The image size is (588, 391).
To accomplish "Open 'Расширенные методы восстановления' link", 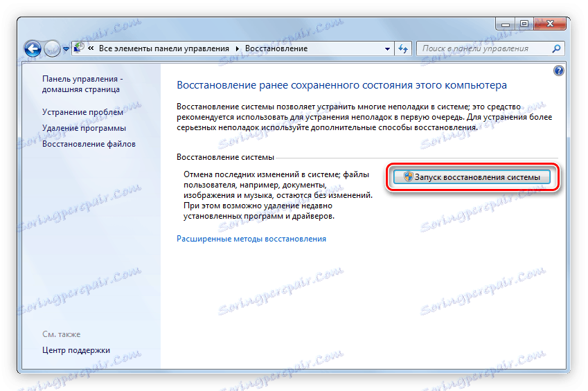I will (251, 239).
